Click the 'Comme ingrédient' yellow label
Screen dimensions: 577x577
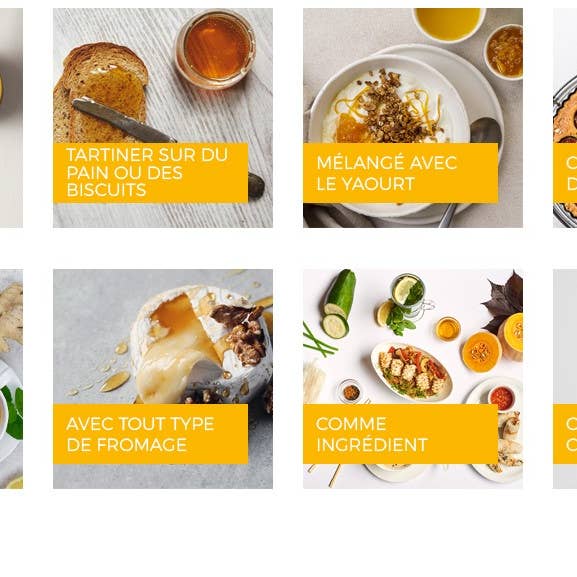pos(400,434)
